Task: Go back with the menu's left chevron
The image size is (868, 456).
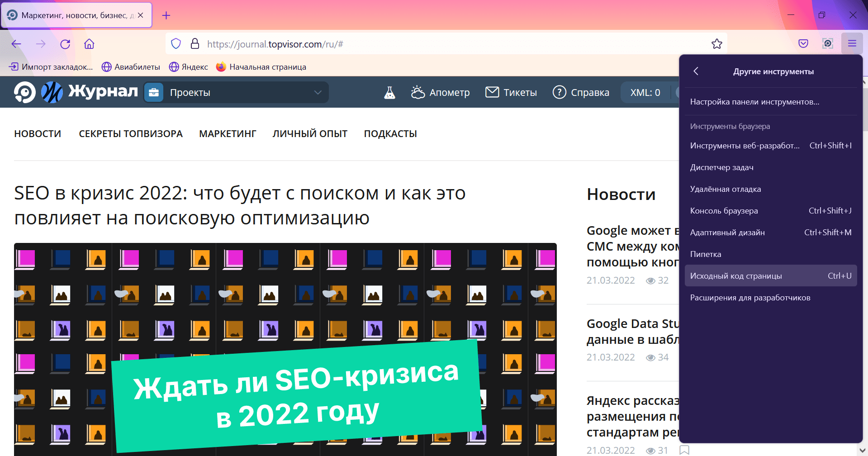Action: click(x=696, y=71)
